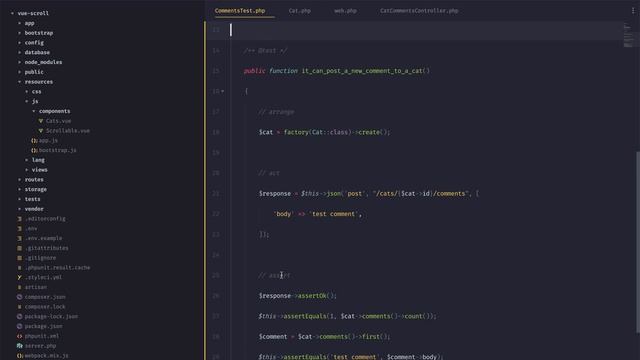Expand the routes folder arrow
This screenshot has width=640, height=360.
coord(20,180)
